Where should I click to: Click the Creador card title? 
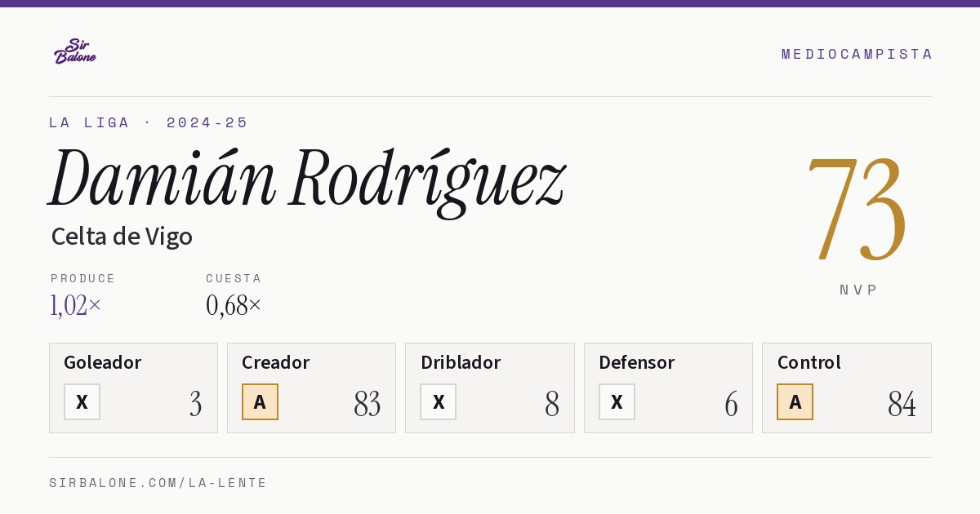276,362
